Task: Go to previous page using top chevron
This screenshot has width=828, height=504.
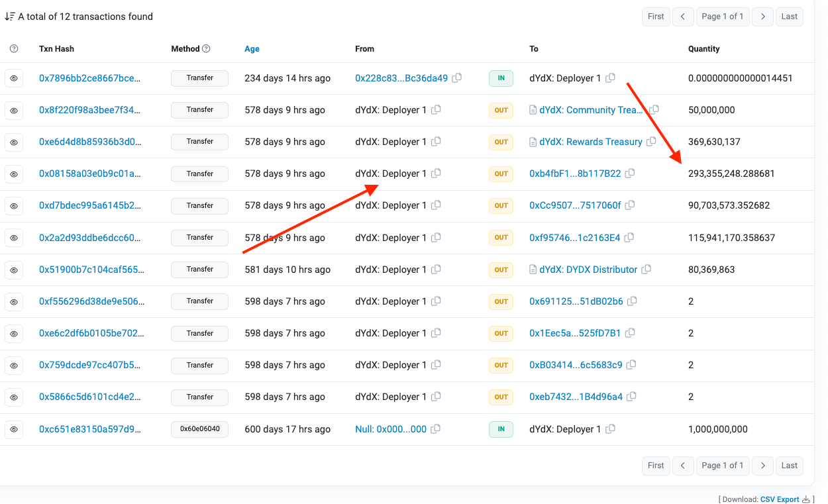Action: point(683,17)
